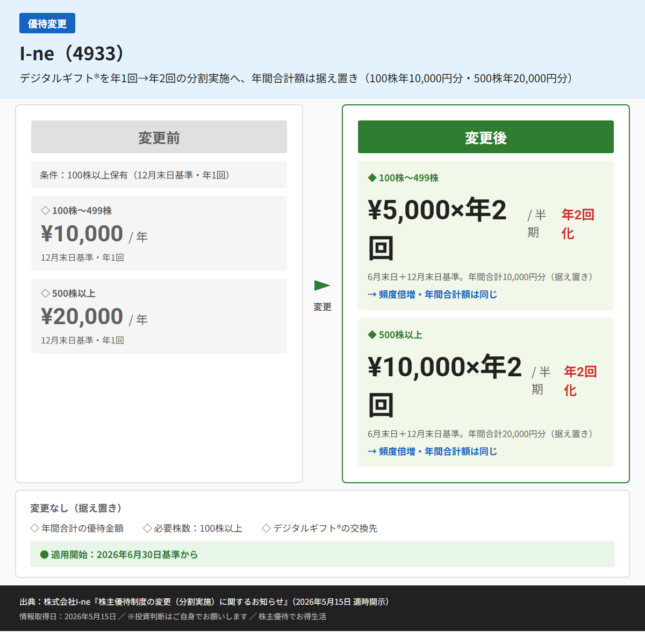Viewport: 645px width, 644px height.
Task: Click the green arrow above 変更
Action: (x=322, y=285)
